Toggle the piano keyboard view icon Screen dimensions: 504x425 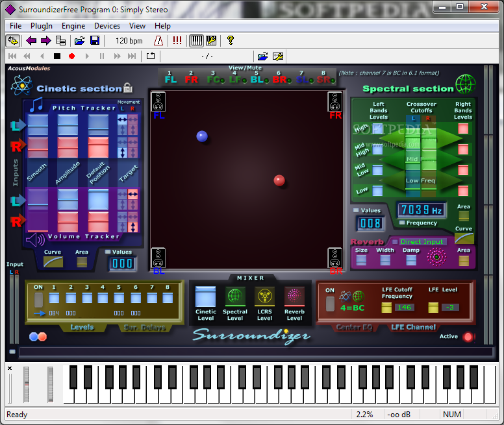point(196,41)
